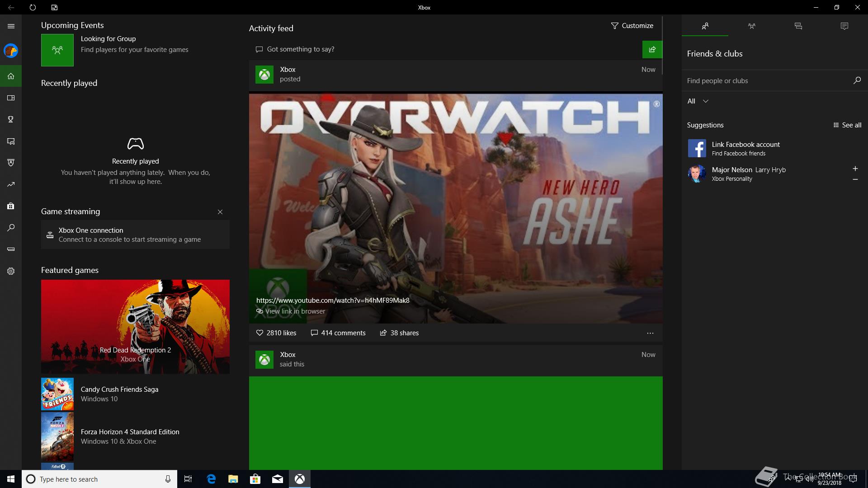Screen dimensions: 868x488
Task: Click Cortana microphone icon
Action: pos(168,479)
